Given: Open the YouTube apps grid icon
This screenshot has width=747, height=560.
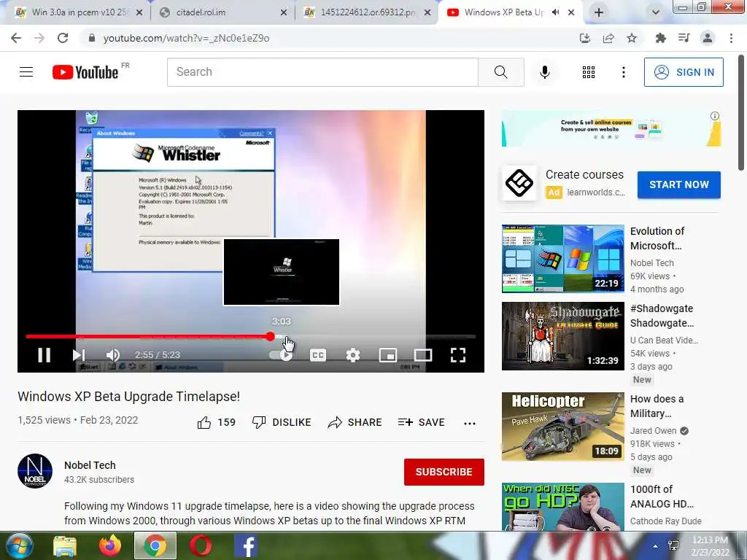Looking at the screenshot, I should click(x=589, y=72).
